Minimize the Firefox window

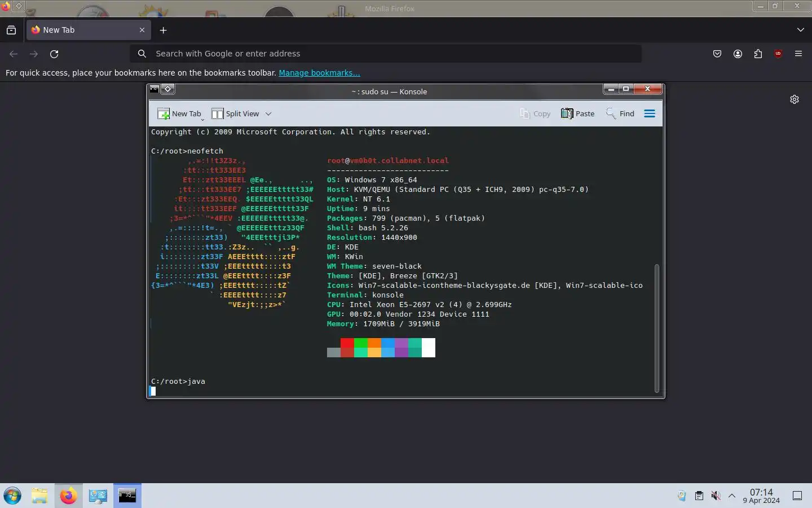pos(760,6)
